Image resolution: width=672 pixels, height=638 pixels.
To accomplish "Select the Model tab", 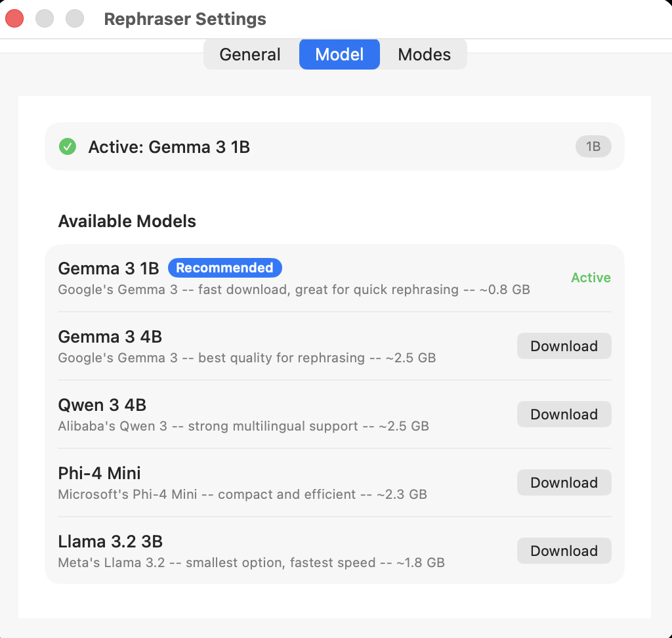I will click(x=339, y=54).
